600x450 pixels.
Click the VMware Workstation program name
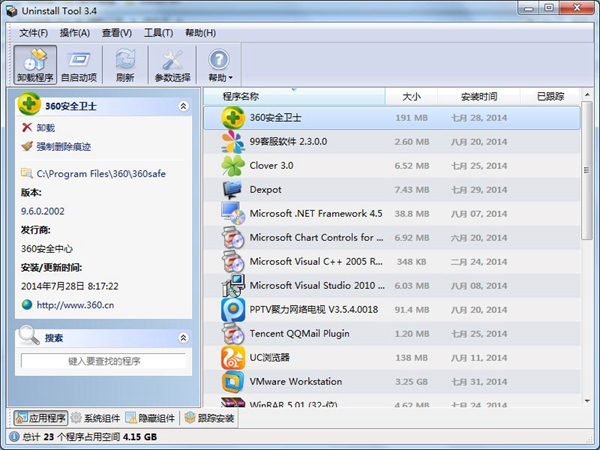(x=296, y=382)
